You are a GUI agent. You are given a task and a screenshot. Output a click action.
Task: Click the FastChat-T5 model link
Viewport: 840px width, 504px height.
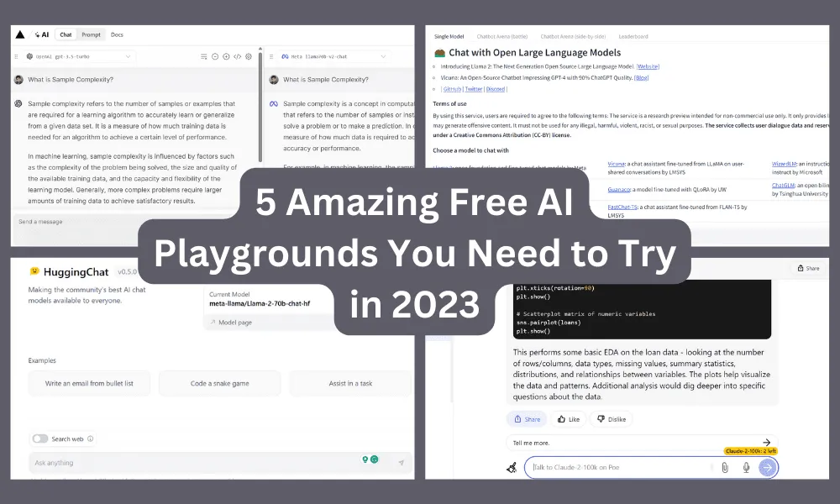622,207
